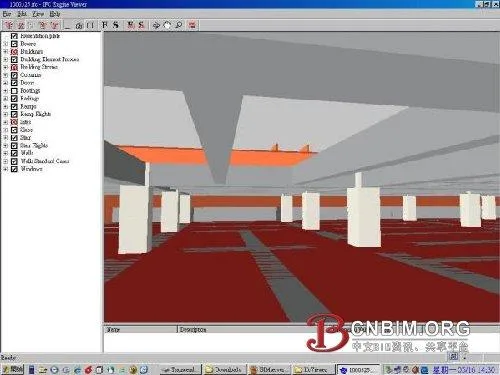Image resolution: width=500 pixels, height=375 pixels.
Task: Toggle the Stairs checkbox
Action: click(14, 138)
